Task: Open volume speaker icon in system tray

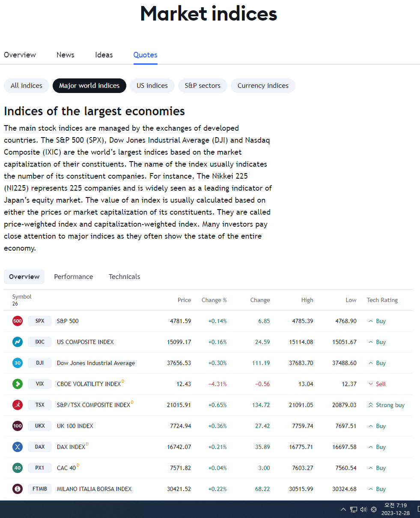Action: click(x=363, y=509)
